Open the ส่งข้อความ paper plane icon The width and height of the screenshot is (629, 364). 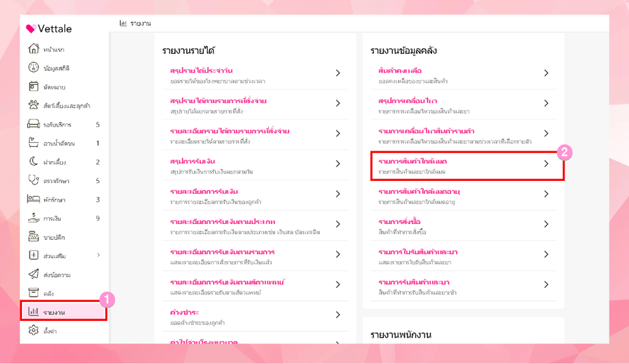coord(34,274)
